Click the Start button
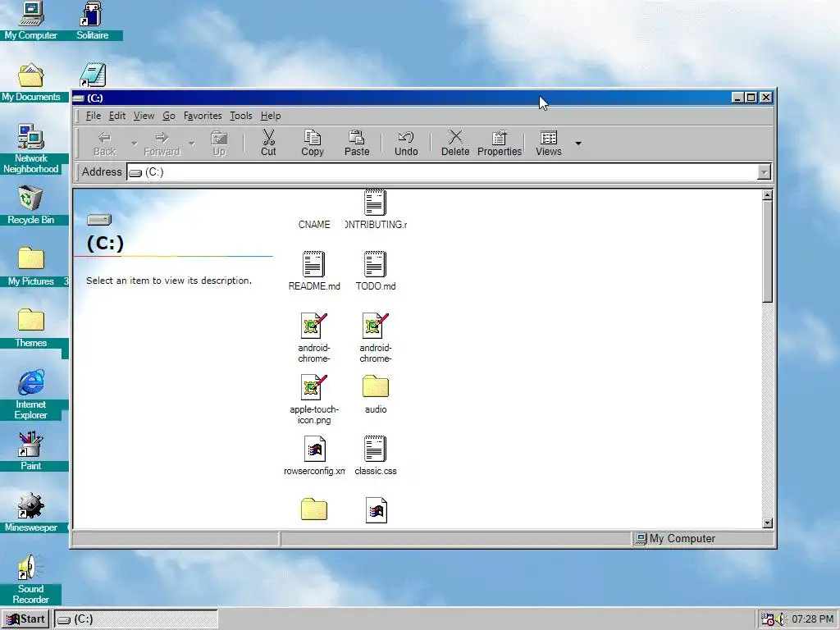 pos(25,619)
